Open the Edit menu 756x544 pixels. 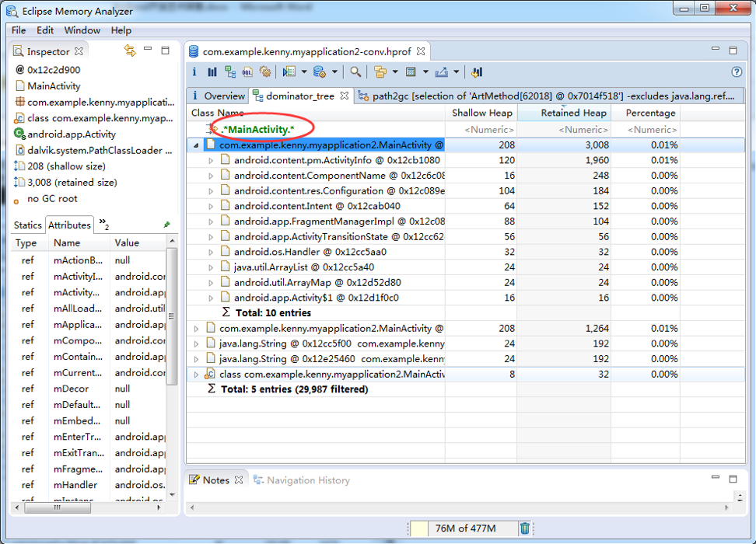click(45, 30)
